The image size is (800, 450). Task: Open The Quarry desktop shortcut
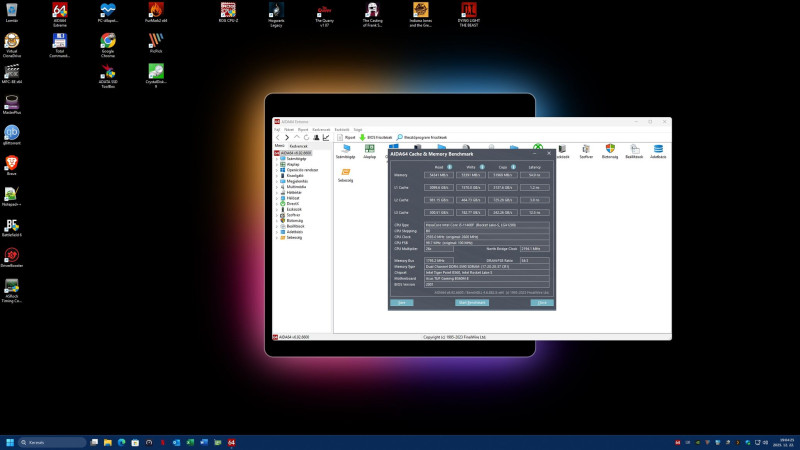pyautogui.click(x=324, y=14)
